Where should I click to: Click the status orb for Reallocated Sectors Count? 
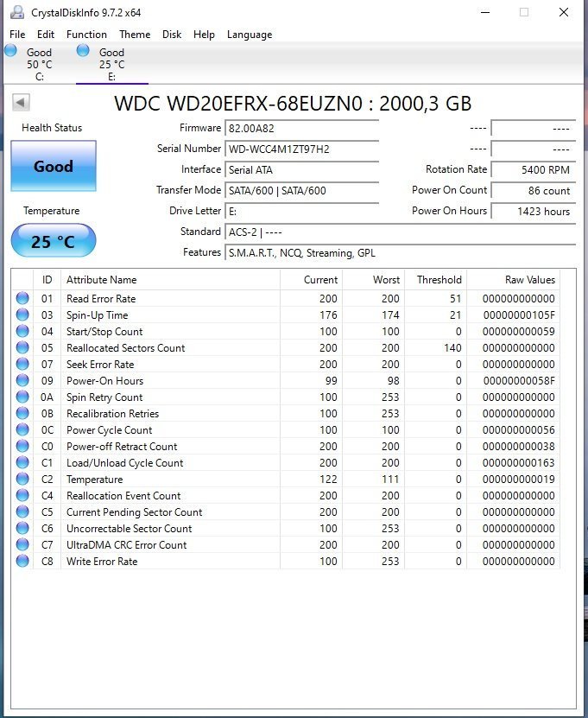22,348
